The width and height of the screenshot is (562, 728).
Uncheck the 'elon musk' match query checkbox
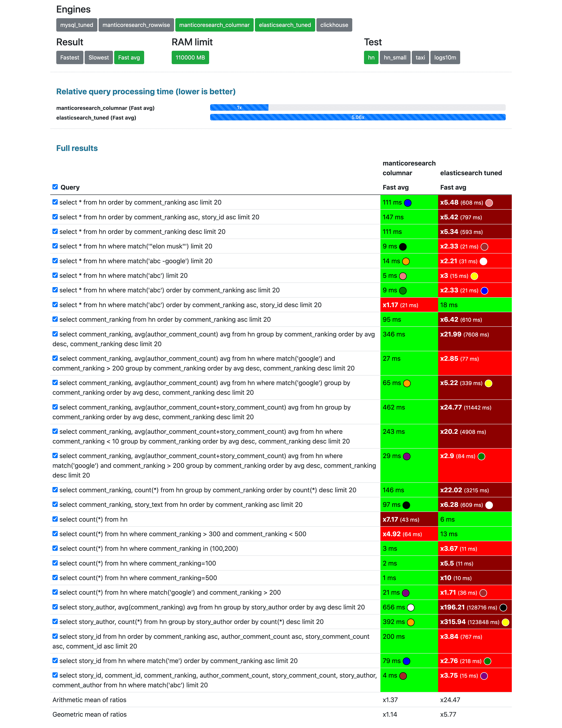click(x=55, y=246)
